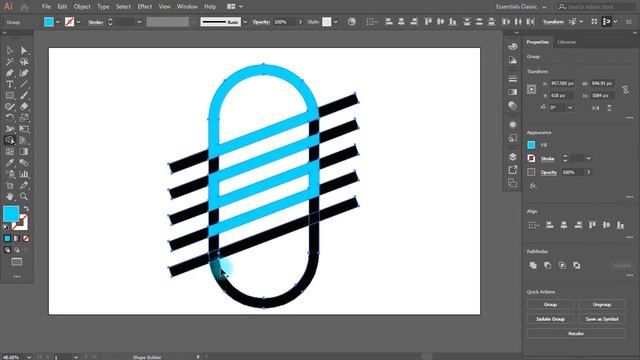Select the Gradient tool in toolbox
This screenshot has width=640, height=360.
coord(24,152)
